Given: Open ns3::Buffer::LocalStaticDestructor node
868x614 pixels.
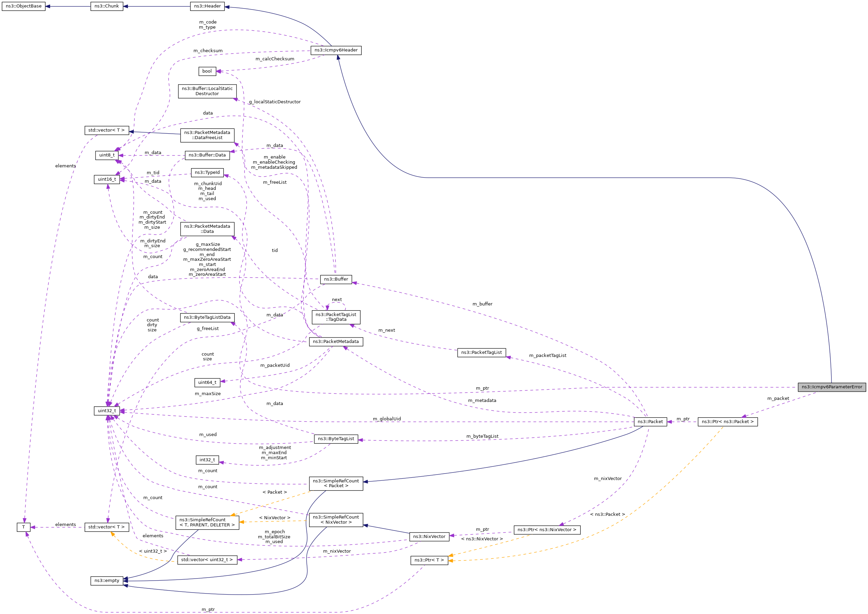Looking at the screenshot, I should [x=207, y=91].
